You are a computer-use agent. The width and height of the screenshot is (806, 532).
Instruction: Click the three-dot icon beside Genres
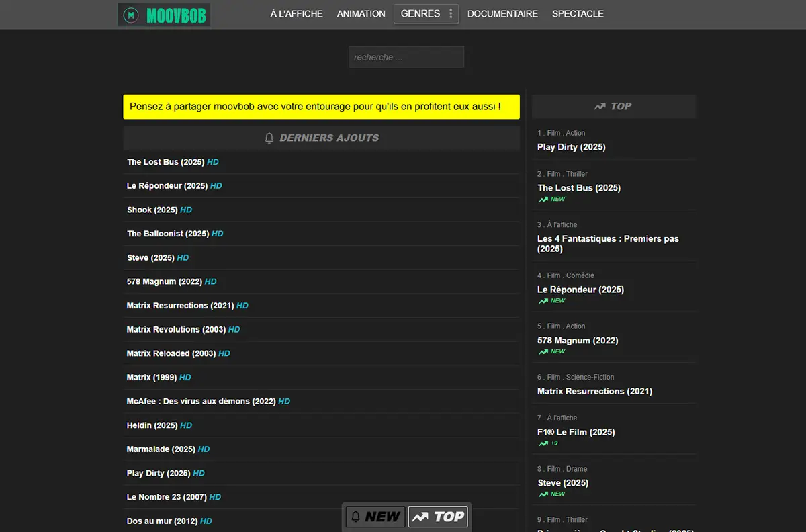[451, 13]
